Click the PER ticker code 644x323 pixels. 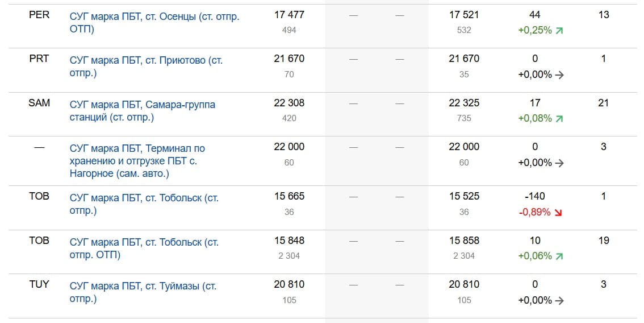39,15
